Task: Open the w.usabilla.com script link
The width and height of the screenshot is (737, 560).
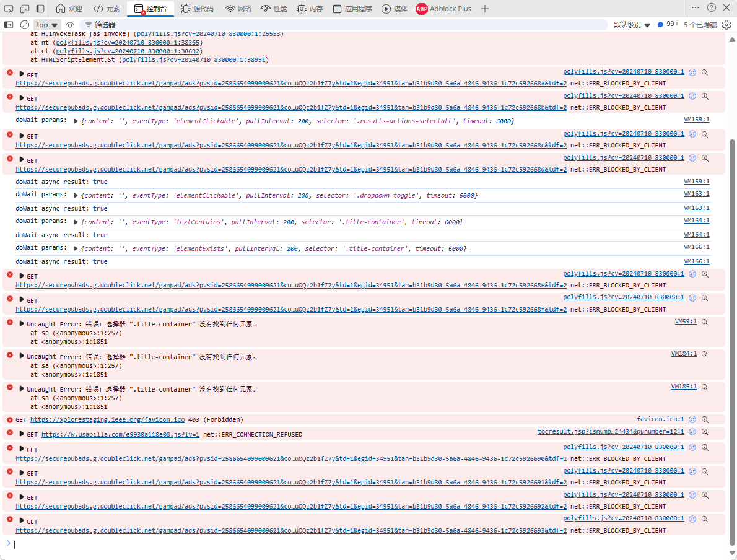Action: pyautogui.click(x=120, y=434)
